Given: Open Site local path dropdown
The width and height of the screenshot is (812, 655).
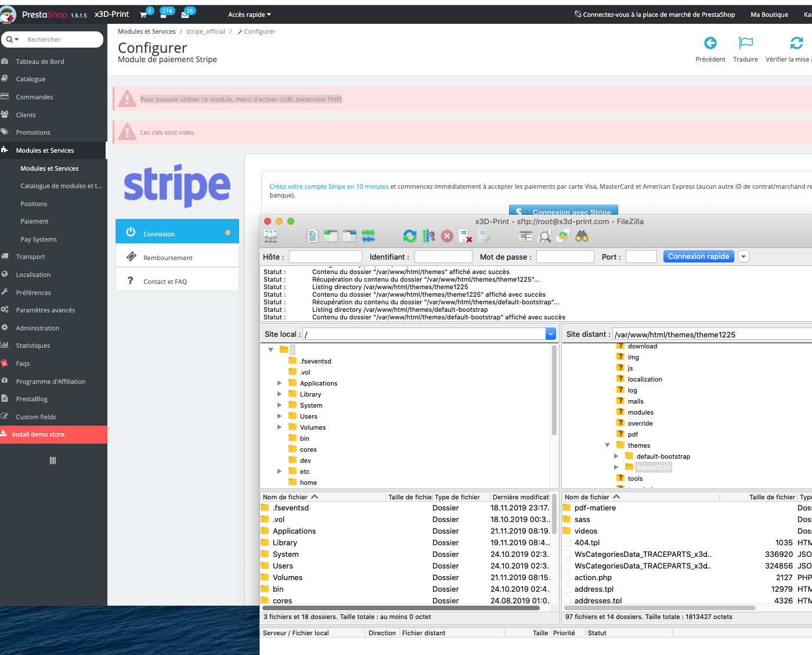Looking at the screenshot, I should click(551, 334).
